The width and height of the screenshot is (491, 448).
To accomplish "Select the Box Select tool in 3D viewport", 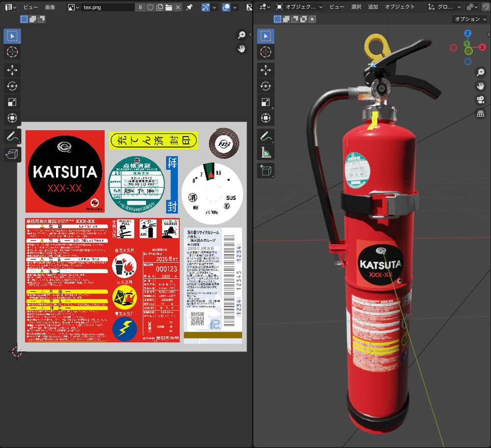I will (x=266, y=36).
